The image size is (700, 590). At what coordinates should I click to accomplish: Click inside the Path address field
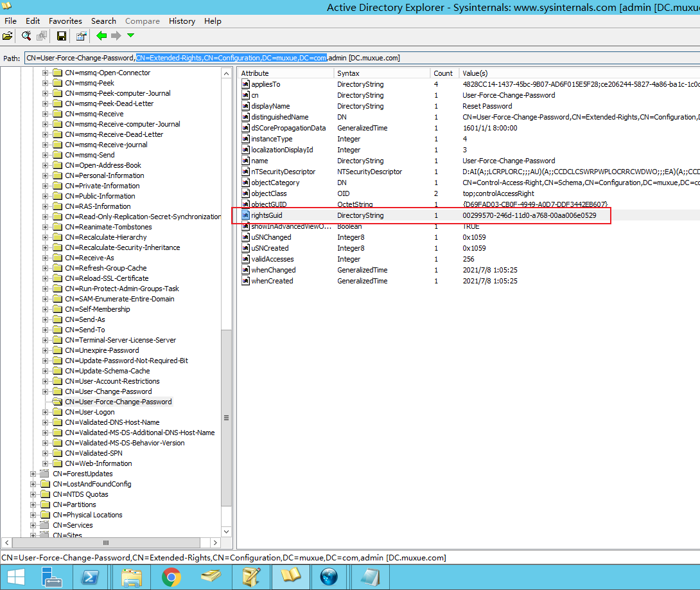coord(362,58)
